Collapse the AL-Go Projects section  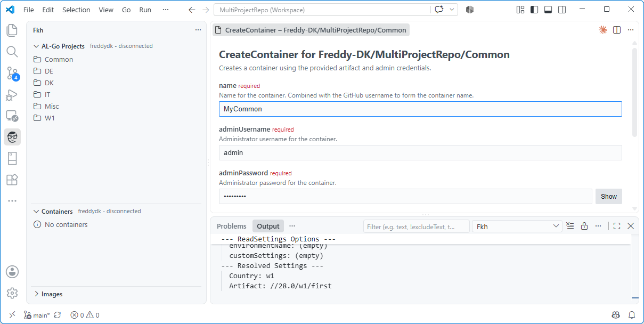pyautogui.click(x=36, y=46)
